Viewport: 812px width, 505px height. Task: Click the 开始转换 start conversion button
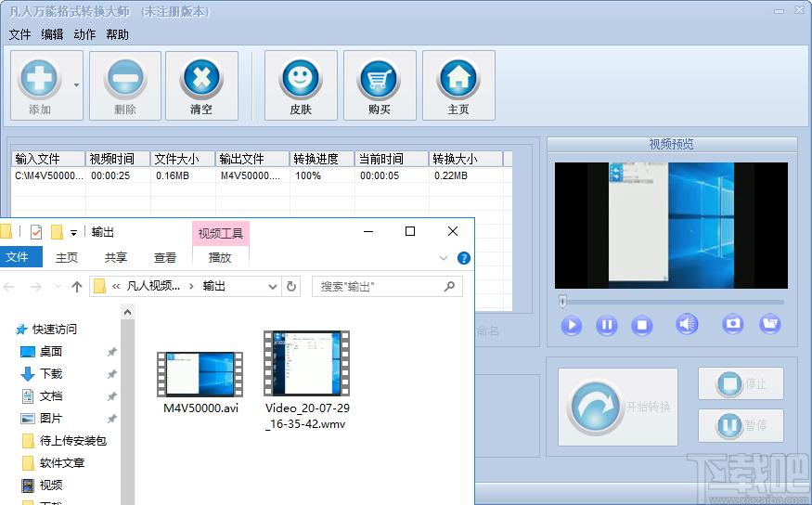(618, 407)
